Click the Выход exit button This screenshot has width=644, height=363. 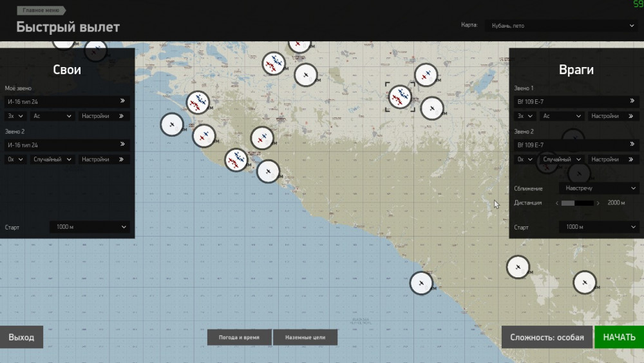[x=21, y=337]
